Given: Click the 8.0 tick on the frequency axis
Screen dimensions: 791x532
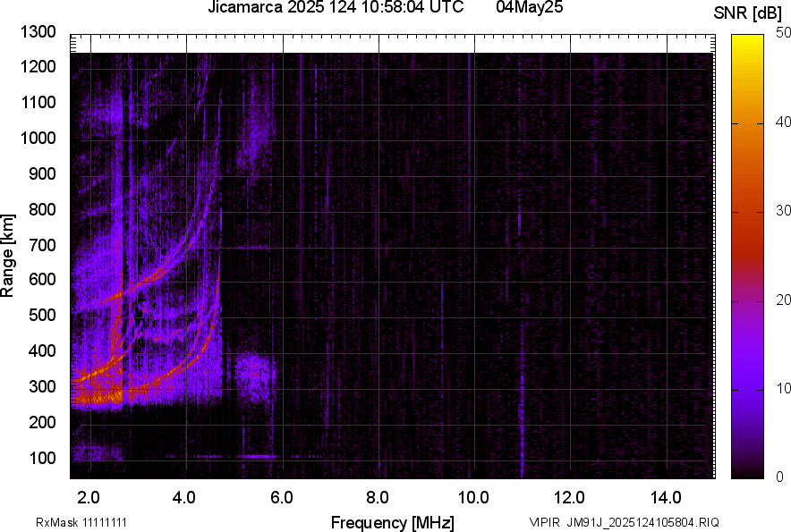Looking at the screenshot, I should coord(378,497).
